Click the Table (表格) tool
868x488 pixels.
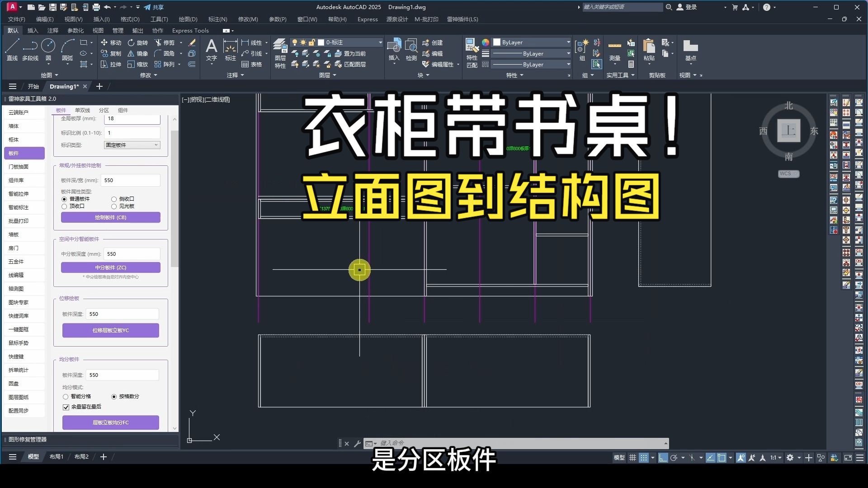(252, 64)
